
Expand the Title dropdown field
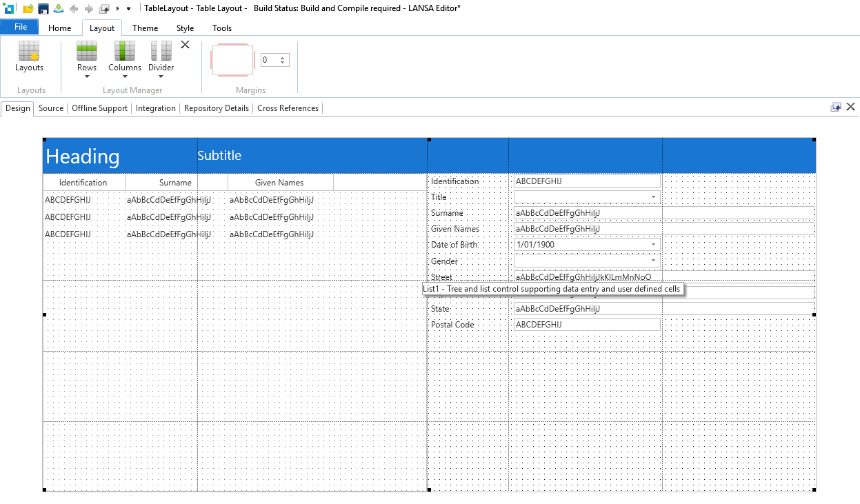652,197
